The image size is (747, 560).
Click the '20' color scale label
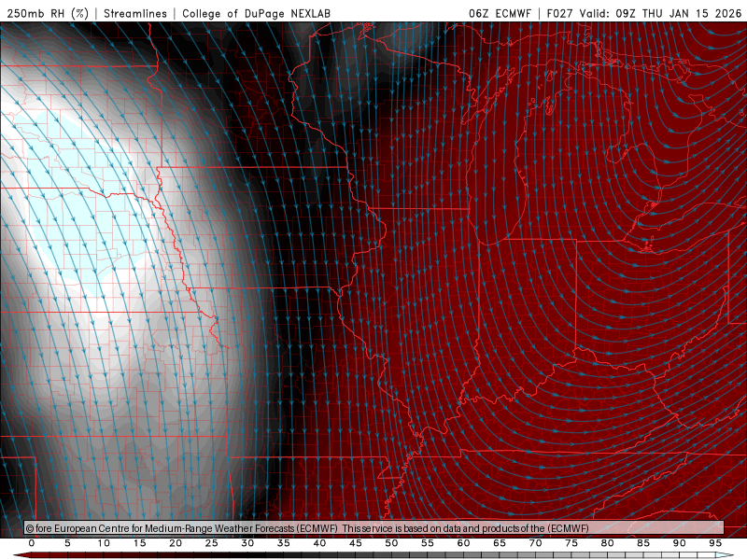pos(176,543)
